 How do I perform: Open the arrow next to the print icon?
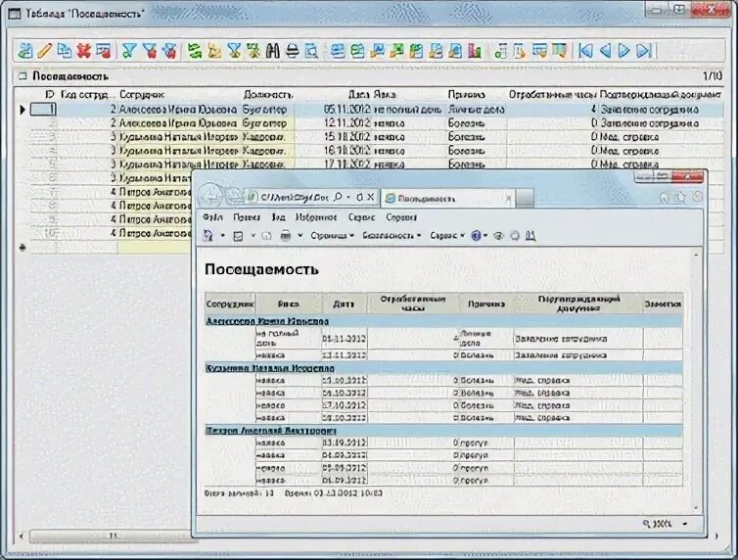point(300,235)
